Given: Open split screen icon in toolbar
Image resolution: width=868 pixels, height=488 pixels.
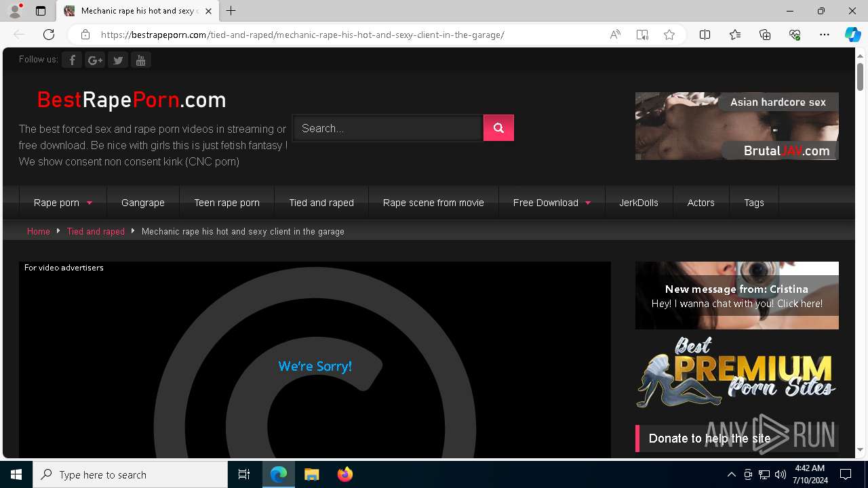Looking at the screenshot, I should point(705,35).
